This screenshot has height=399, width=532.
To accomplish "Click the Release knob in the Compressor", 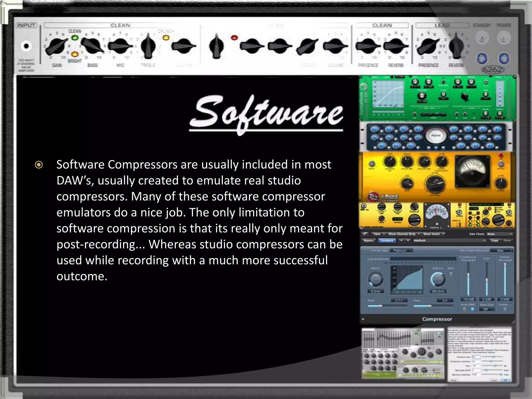I will pyautogui.click(x=438, y=280).
